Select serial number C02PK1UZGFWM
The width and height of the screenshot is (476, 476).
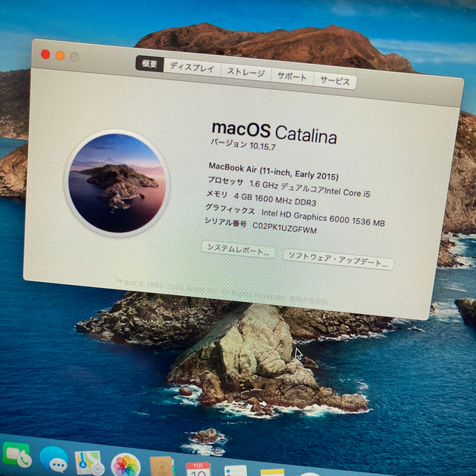coord(284,228)
